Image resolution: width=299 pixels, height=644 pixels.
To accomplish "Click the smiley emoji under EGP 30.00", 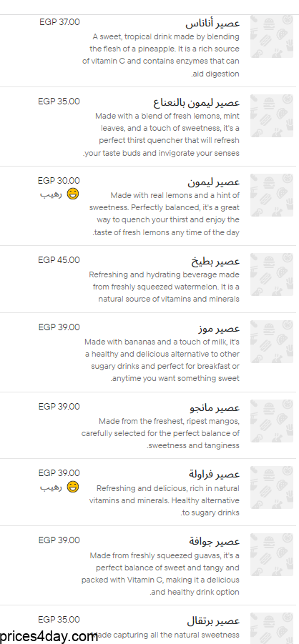I will pyautogui.click(x=73, y=194).
